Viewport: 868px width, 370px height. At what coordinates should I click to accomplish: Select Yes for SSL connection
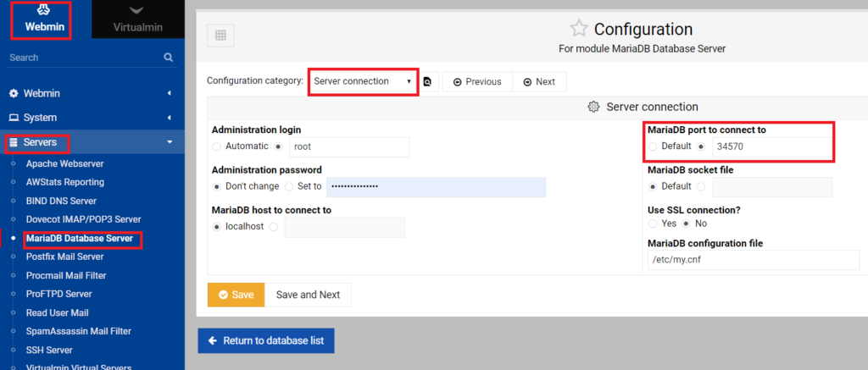pos(653,224)
